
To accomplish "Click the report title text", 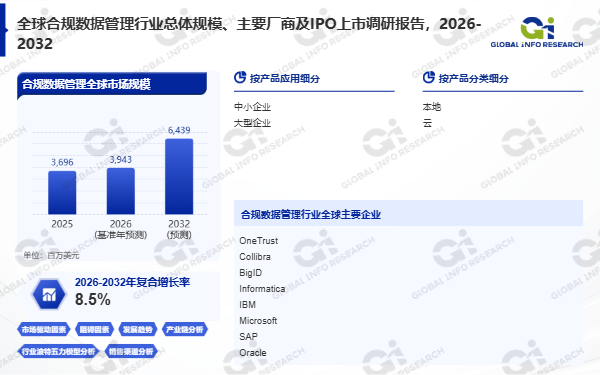I will coord(249,34).
